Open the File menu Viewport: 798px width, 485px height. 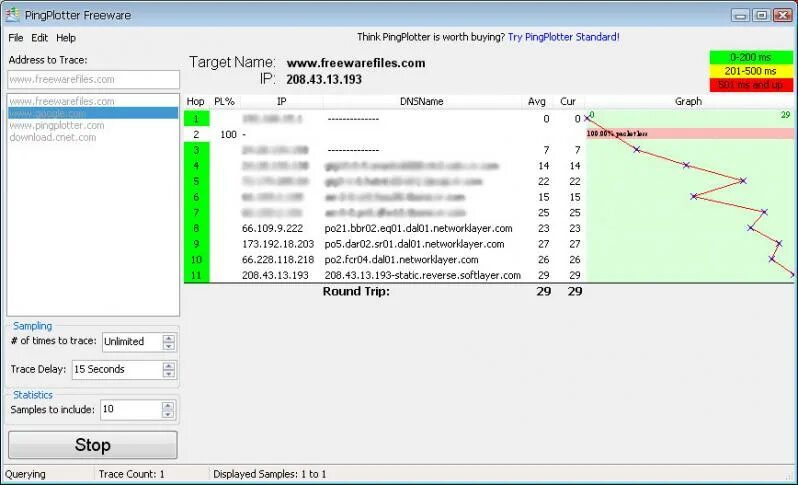[x=15, y=38]
